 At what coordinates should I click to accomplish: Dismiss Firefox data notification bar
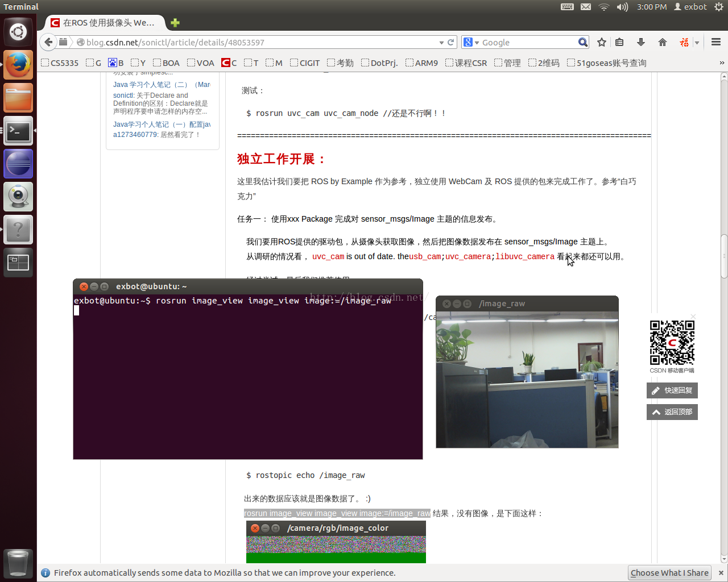coord(721,573)
